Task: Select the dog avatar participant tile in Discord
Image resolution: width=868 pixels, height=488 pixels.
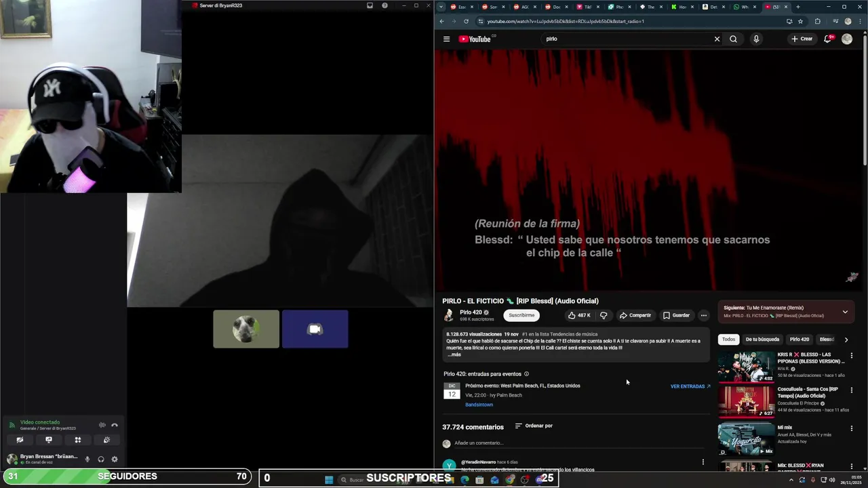Action: [246, 329]
